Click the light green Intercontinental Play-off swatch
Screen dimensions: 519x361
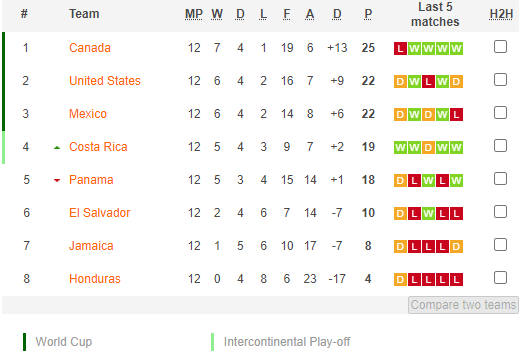[212, 342]
